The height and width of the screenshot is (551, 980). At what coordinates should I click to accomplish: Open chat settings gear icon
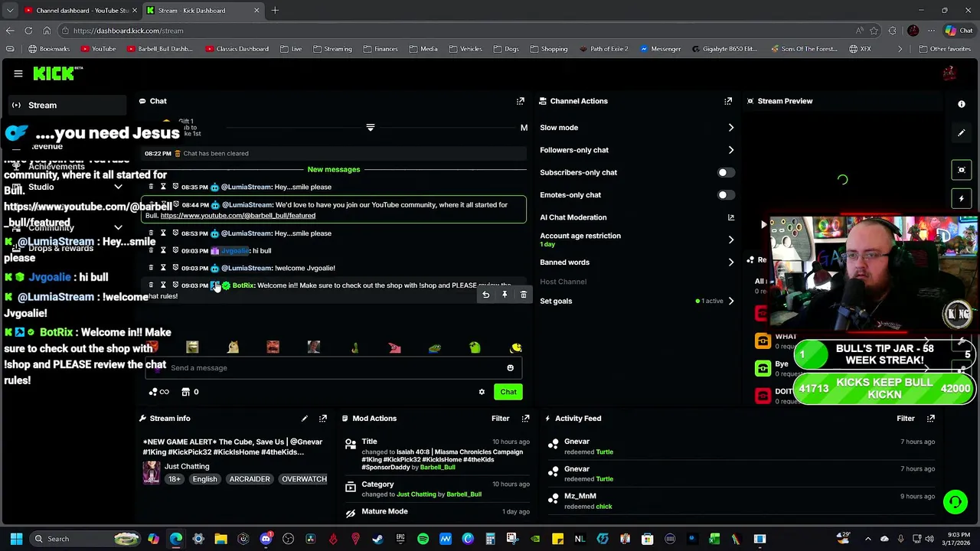(482, 392)
